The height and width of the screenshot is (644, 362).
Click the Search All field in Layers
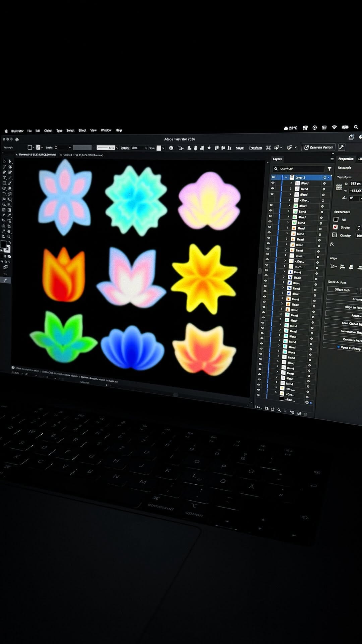coord(298,169)
